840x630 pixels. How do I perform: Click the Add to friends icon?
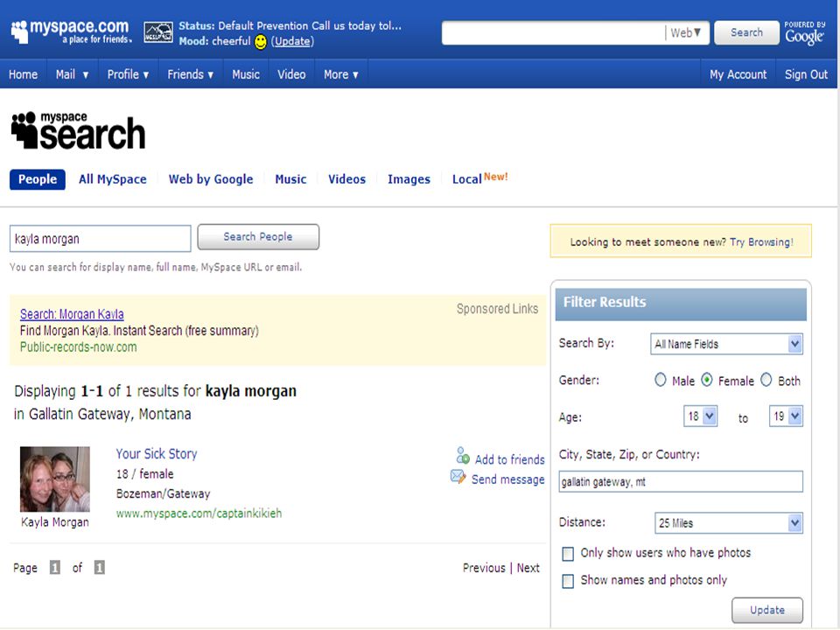463,455
